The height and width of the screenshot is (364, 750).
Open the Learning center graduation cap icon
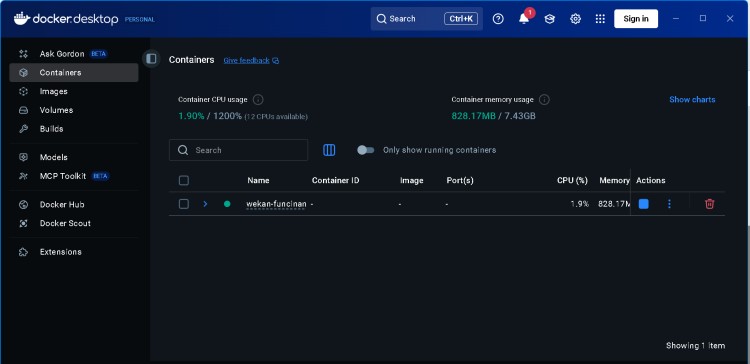coord(550,19)
